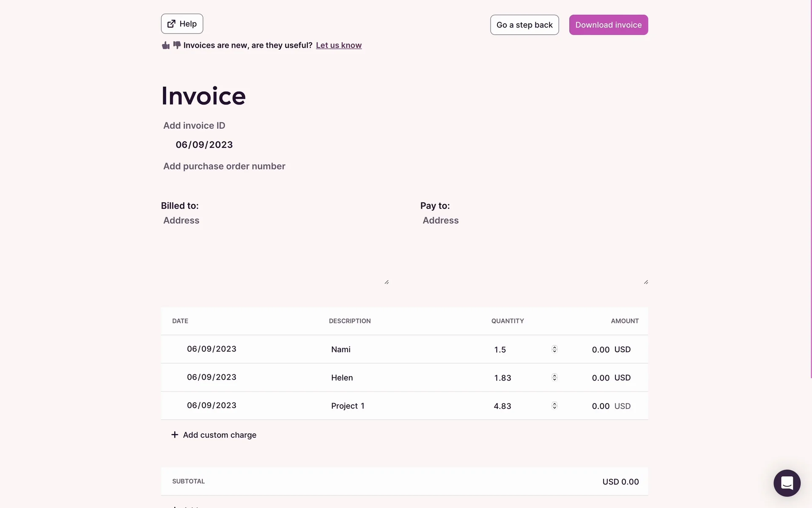The image size is (812, 508).
Task: Click quantity stepper for Project 1 row
Action: (x=554, y=406)
